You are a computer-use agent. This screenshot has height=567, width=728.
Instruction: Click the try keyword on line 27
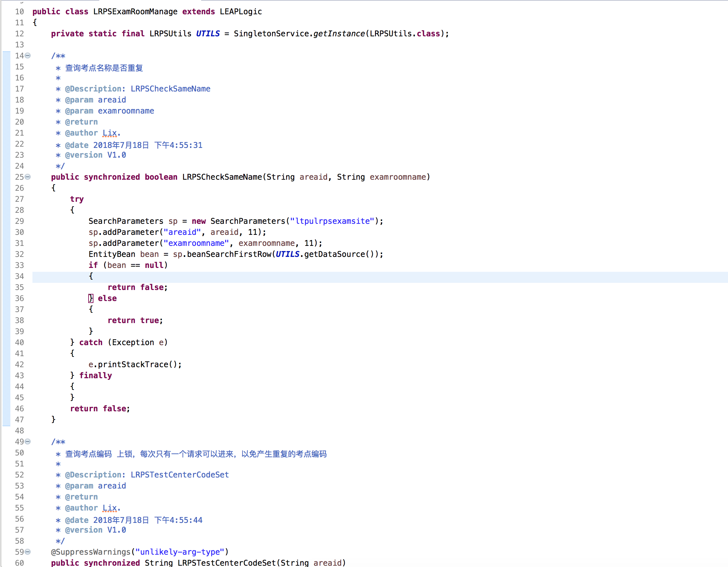[x=77, y=199]
